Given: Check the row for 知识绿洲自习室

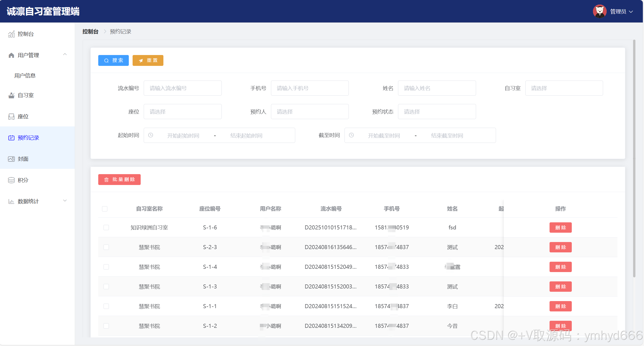Looking at the screenshot, I should click(106, 227).
